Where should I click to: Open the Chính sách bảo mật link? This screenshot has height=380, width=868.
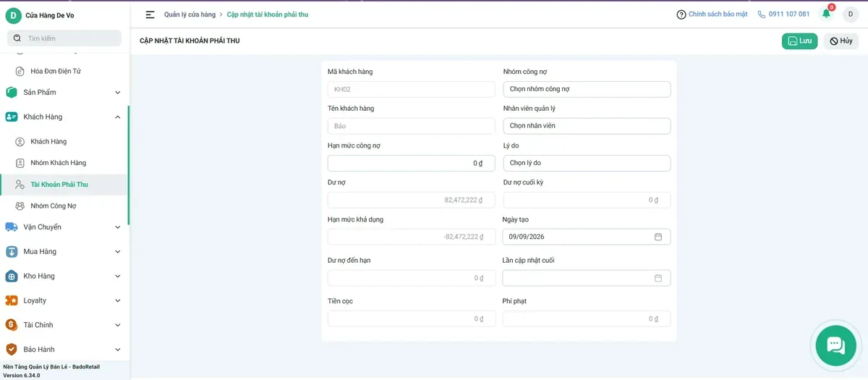coord(712,14)
